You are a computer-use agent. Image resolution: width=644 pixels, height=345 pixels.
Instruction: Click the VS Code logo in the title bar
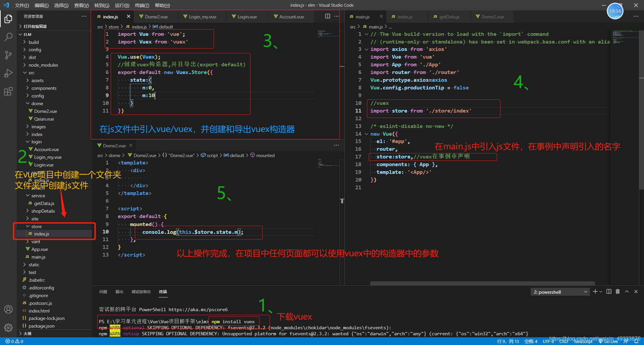(6, 5)
